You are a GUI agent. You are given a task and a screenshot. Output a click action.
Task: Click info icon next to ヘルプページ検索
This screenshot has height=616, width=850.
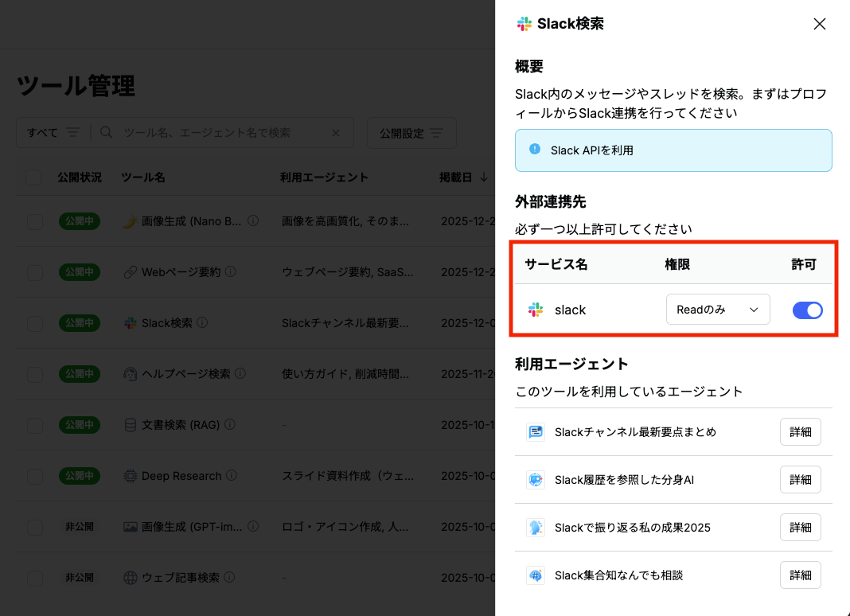click(240, 373)
